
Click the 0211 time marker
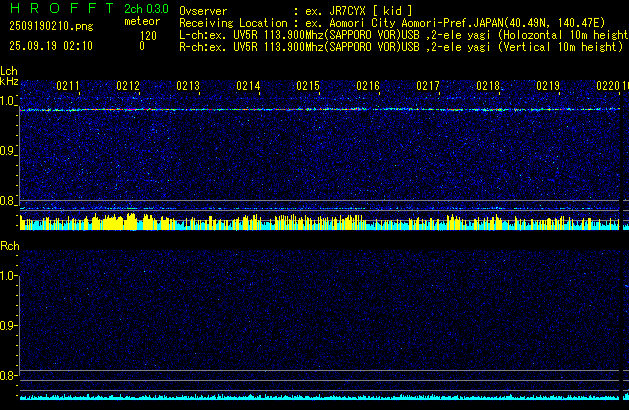[68, 87]
